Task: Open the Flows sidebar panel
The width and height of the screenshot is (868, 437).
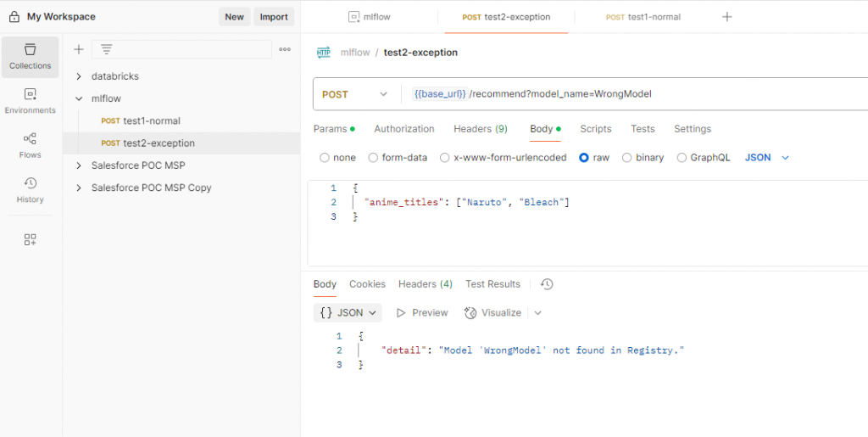Action: 30,145
